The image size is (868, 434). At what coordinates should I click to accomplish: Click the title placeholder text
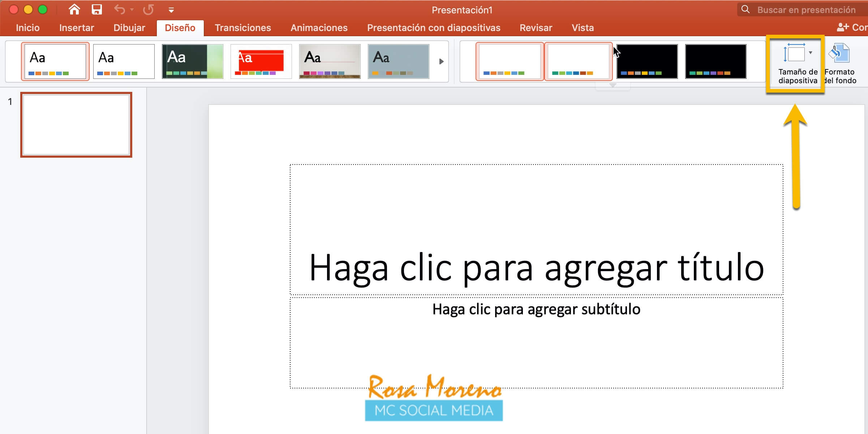[536, 268]
